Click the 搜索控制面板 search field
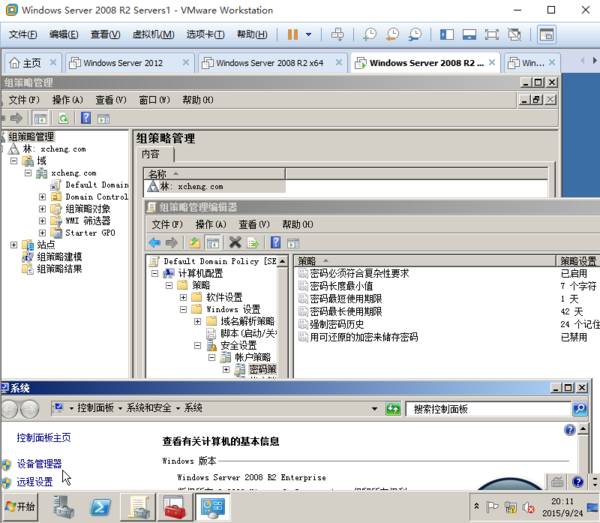This screenshot has width=600, height=523. click(488, 409)
